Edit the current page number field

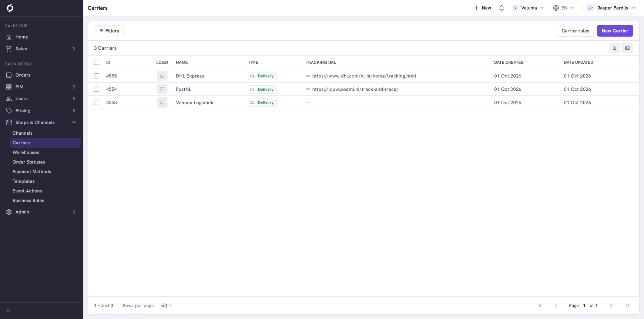click(584, 306)
